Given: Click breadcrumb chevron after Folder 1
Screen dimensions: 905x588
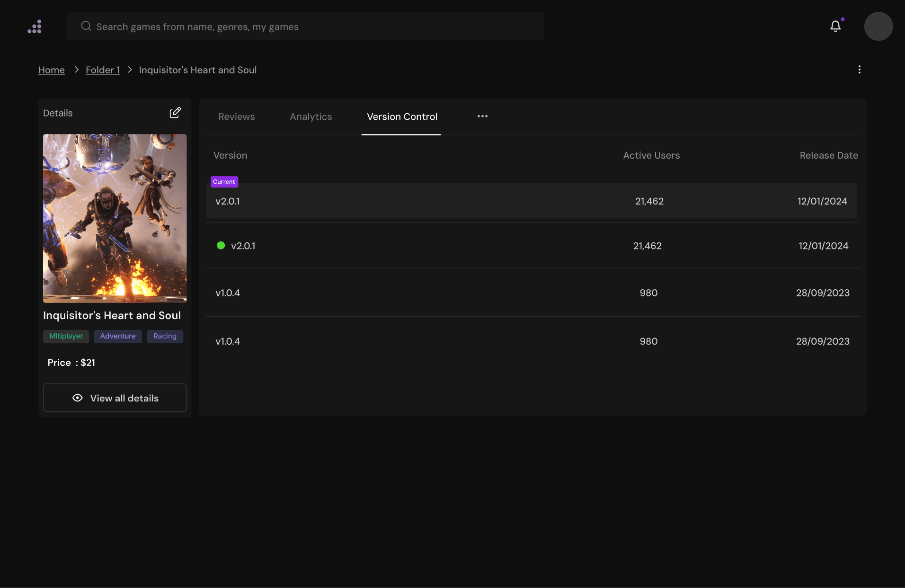Looking at the screenshot, I should tap(130, 70).
